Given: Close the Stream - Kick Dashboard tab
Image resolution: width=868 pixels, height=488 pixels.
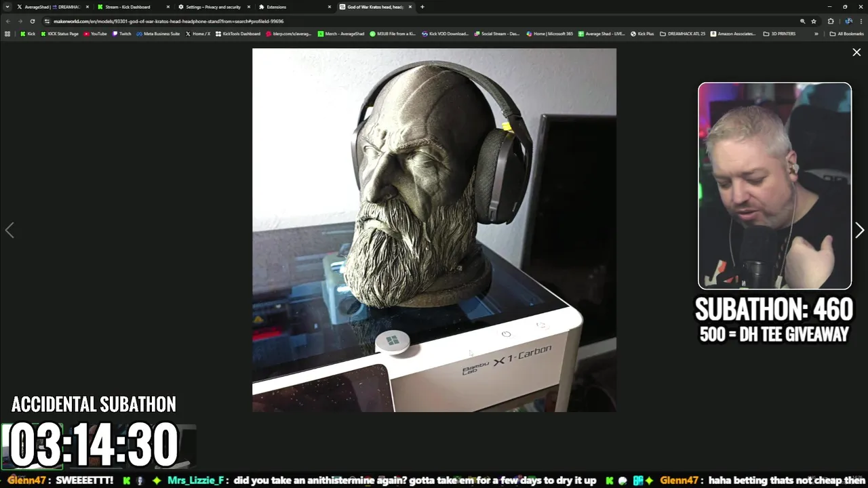Looking at the screenshot, I should pos(168,7).
